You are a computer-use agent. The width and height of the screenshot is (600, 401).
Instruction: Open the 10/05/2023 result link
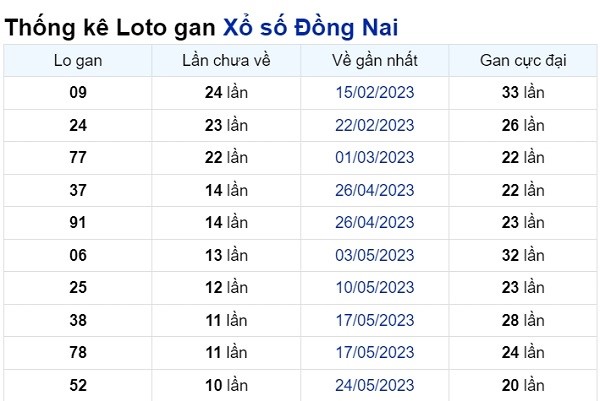(375, 288)
